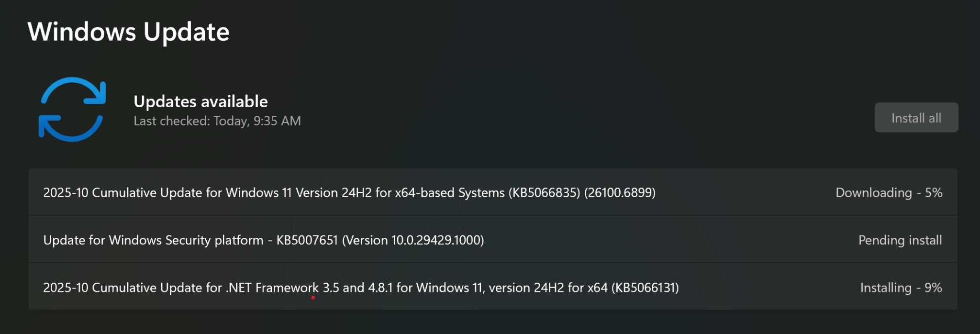Click the Pending install status text
This screenshot has height=334, width=980.
900,240
